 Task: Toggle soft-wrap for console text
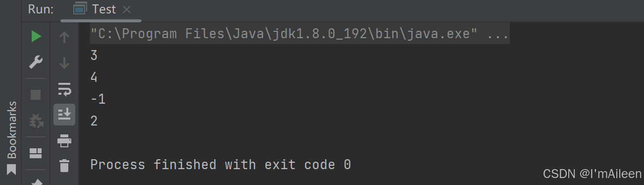point(64,89)
